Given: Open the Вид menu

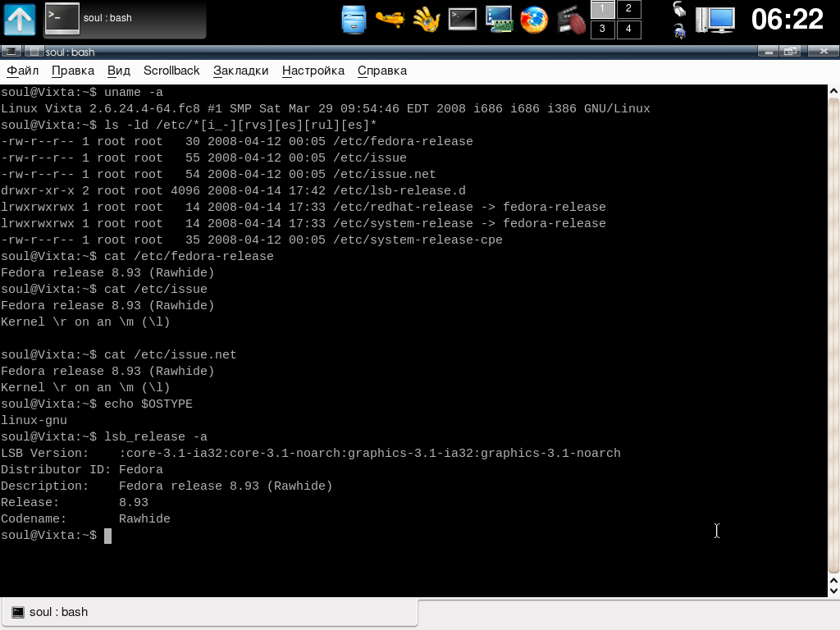Looking at the screenshot, I should click(118, 71).
